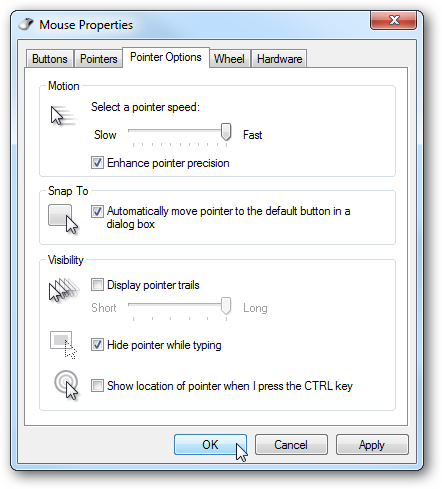This screenshot has width=442, height=489.
Task: Click the Snap To button-and-cursor icon
Action: [x=63, y=219]
